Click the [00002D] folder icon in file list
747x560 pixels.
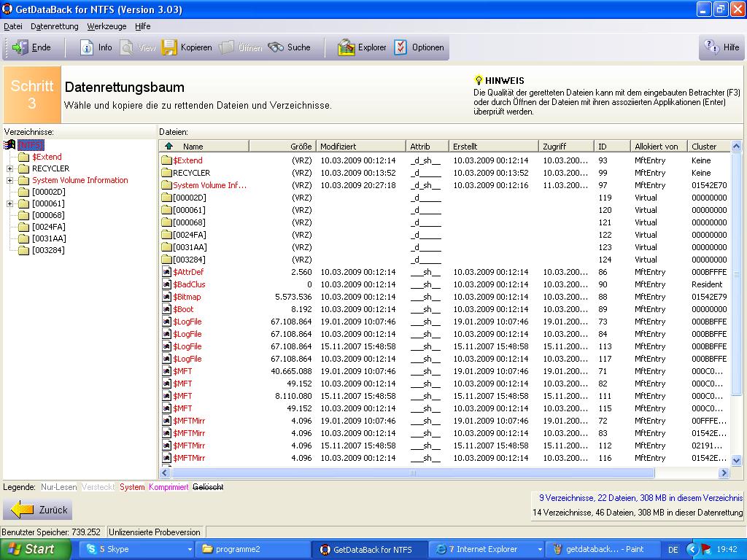click(x=166, y=198)
